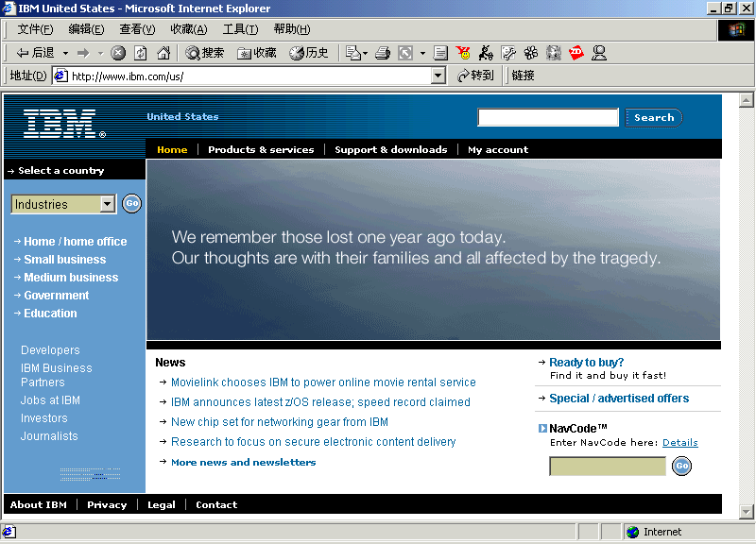The width and height of the screenshot is (756, 544).
Task: Click the gray puzzle-like toolbar icon
Action: [554, 53]
